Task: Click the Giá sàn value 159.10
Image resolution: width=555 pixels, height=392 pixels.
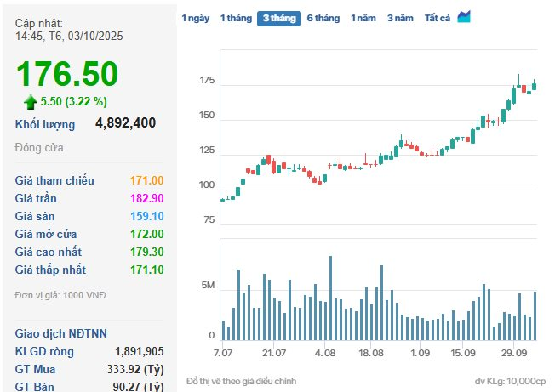Action: (146, 216)
